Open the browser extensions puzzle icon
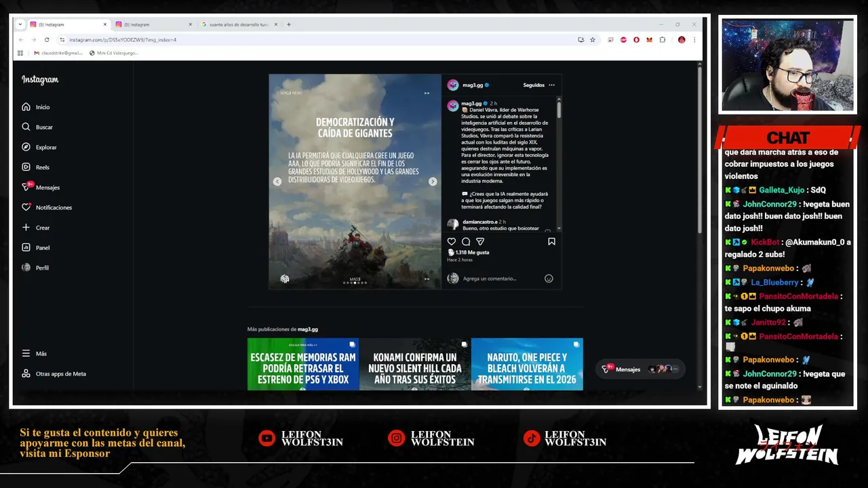Screen dimensions: 868x488 point(663,40)
